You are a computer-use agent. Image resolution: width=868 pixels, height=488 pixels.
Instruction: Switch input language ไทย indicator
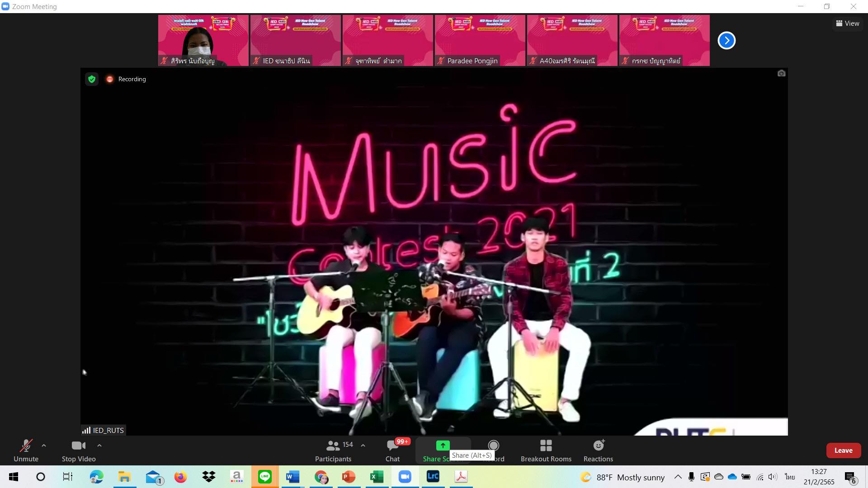[x=790, y=477]
